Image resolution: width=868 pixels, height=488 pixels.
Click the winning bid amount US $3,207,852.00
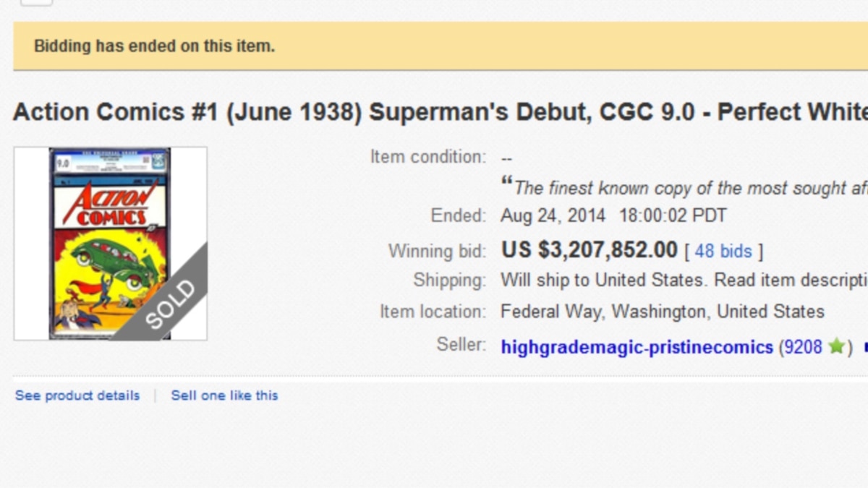click(x=587, y=249)
